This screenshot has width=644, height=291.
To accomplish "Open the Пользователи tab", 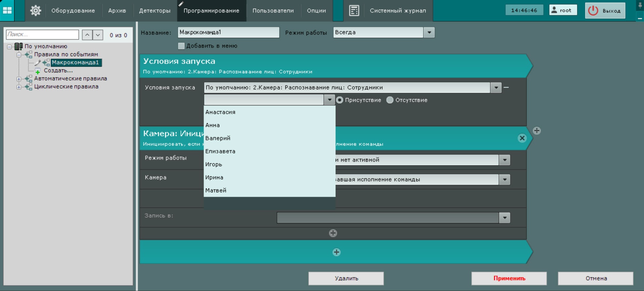I will tap(273, 11).
